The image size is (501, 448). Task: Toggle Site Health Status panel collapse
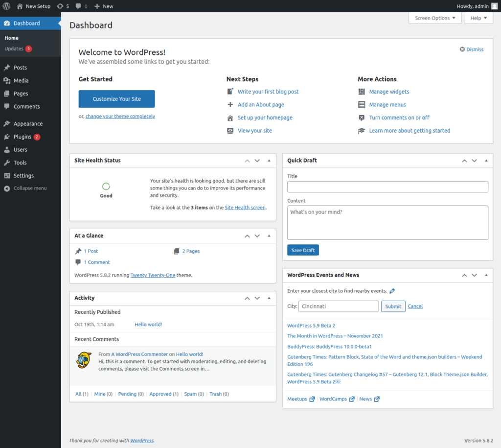coord(269,161)
